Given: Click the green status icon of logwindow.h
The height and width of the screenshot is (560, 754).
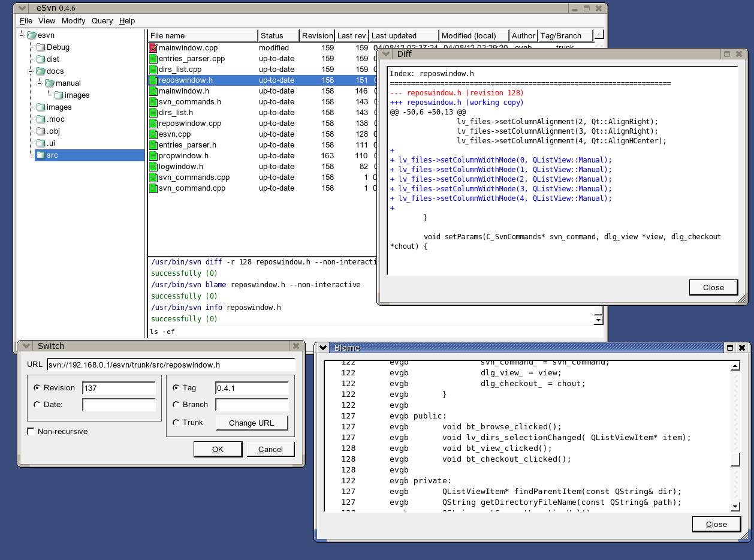Looking at the screenshot, I should click(153, 166).
